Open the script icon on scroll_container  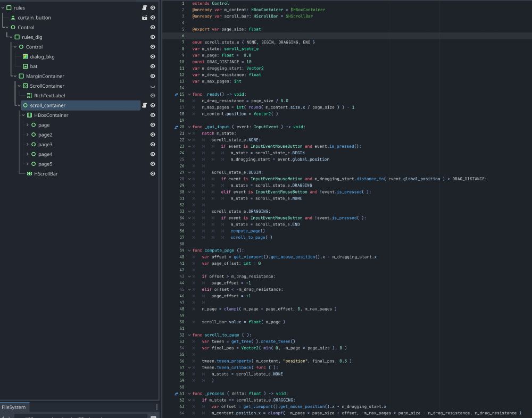144,105
